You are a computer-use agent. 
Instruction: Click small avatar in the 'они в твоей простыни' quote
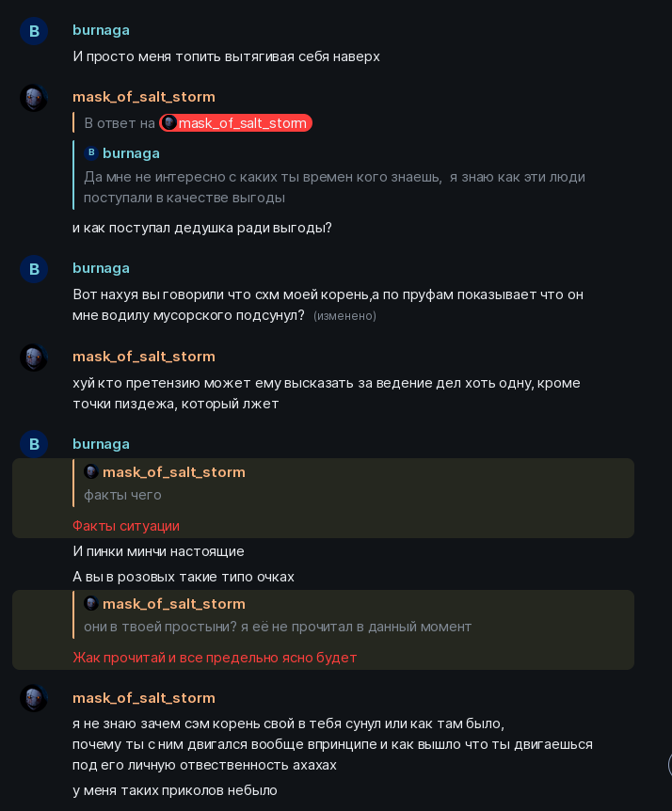[x=91, y=604]
